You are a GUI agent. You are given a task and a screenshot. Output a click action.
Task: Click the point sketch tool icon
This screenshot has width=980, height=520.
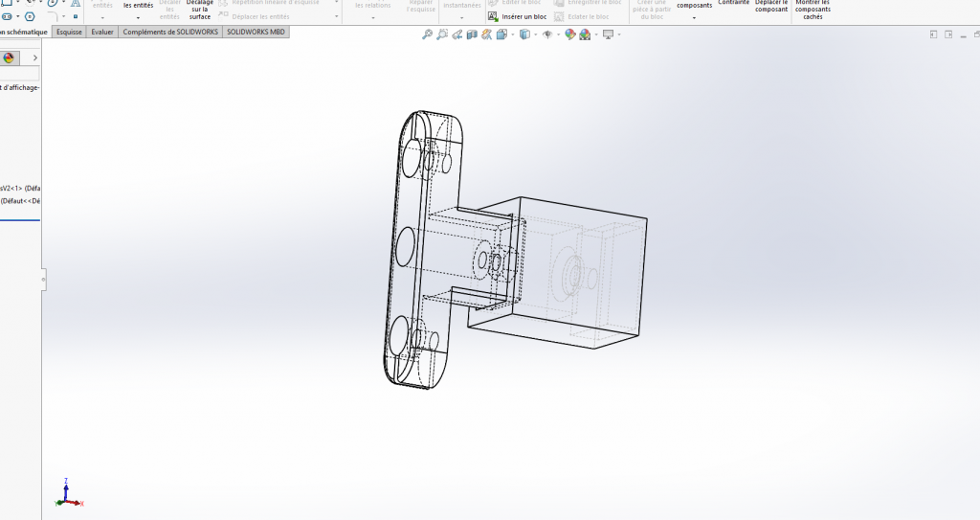pos(76,16)
